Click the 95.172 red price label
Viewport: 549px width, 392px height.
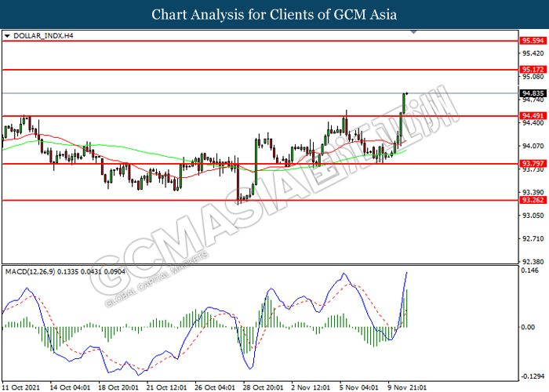click(x=533, y=70)
